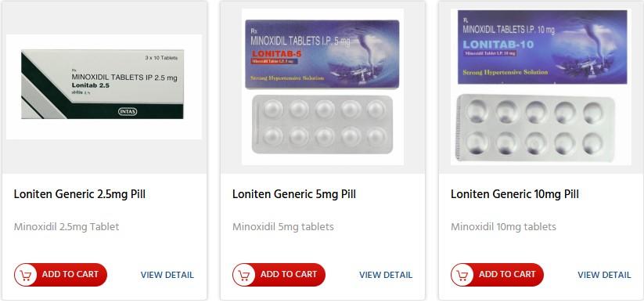The width and height of the screenshot is (644, 303).
Task: Click the blister strip under the Lonitab-5 box
Action: click(x=322, y=124)
